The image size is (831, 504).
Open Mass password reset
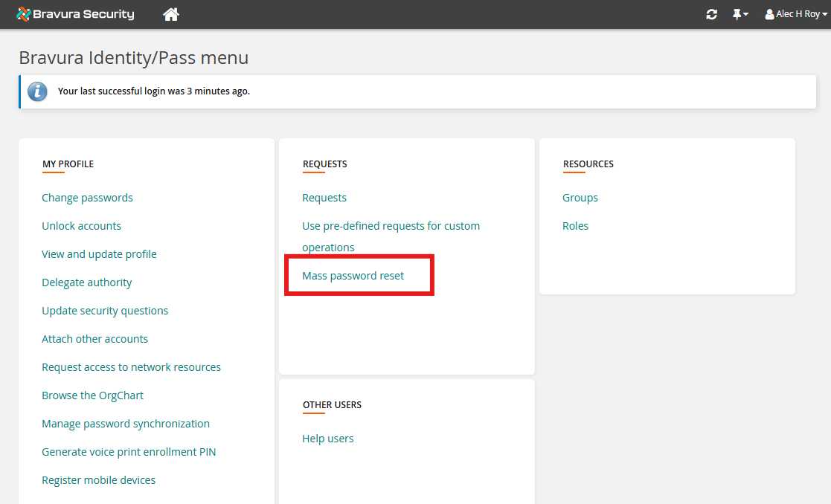coord(353,275)
